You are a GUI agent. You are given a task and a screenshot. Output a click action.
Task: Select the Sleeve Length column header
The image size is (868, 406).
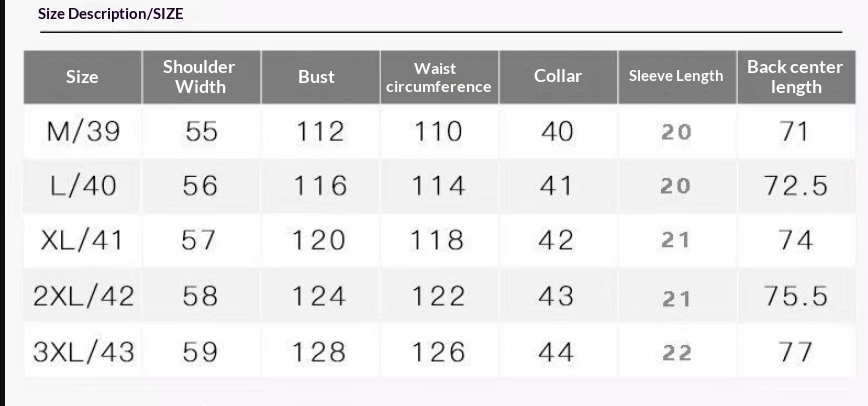coord(675,77)
